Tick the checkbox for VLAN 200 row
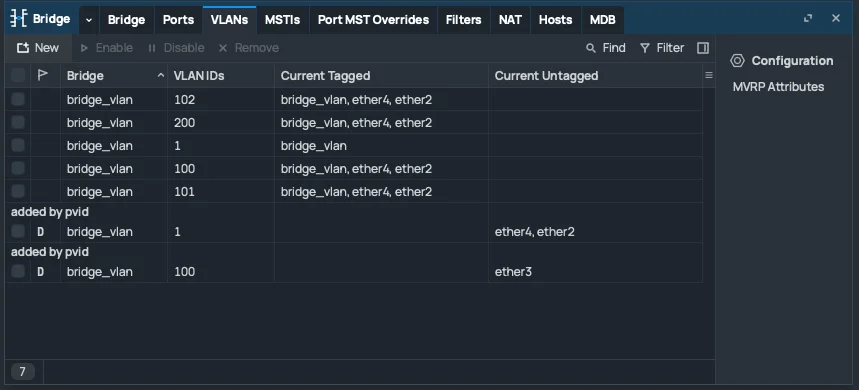This screenshot has height=390, width=859. tap(18, 122)
